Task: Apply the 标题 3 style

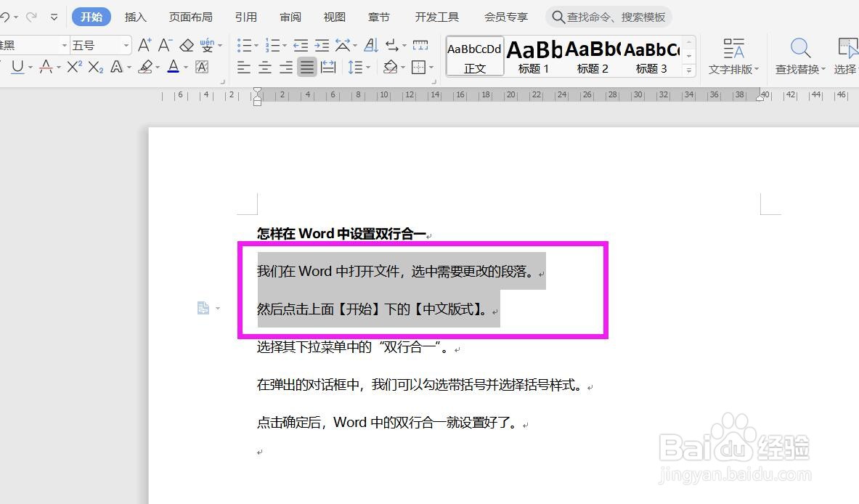Action: coord(651,56)
